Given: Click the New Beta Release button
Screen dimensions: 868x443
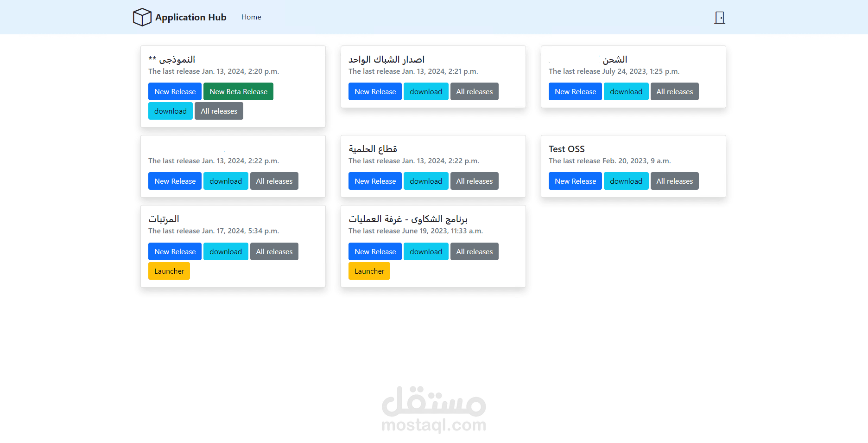Looking at the screenshot, I should [x=239, y=91].
